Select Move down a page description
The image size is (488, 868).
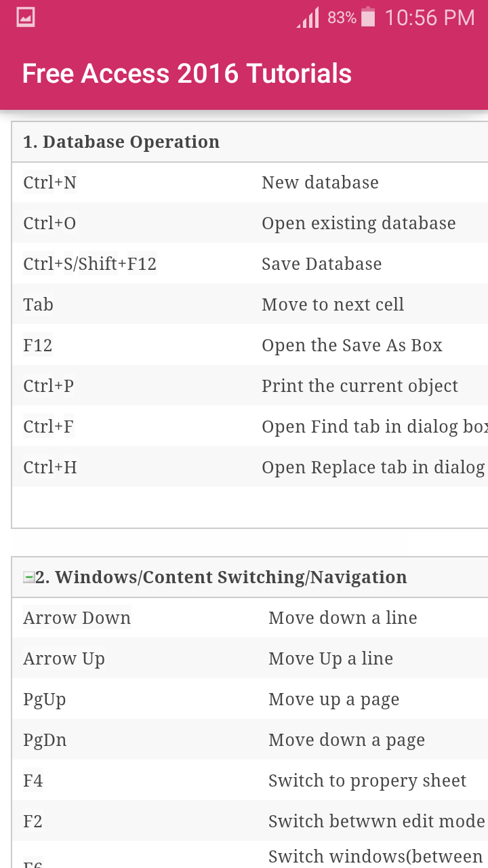tap(347, 740)
